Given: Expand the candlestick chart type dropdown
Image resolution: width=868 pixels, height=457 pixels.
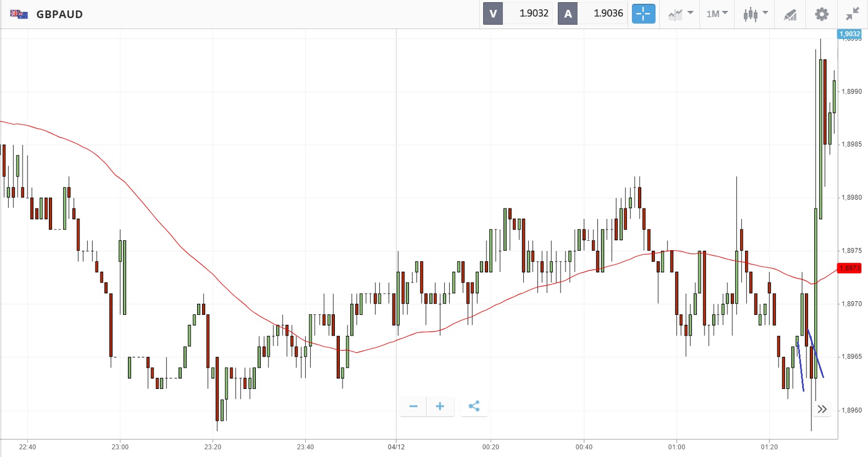Looking at the screenshot, I should coord(755,14).
